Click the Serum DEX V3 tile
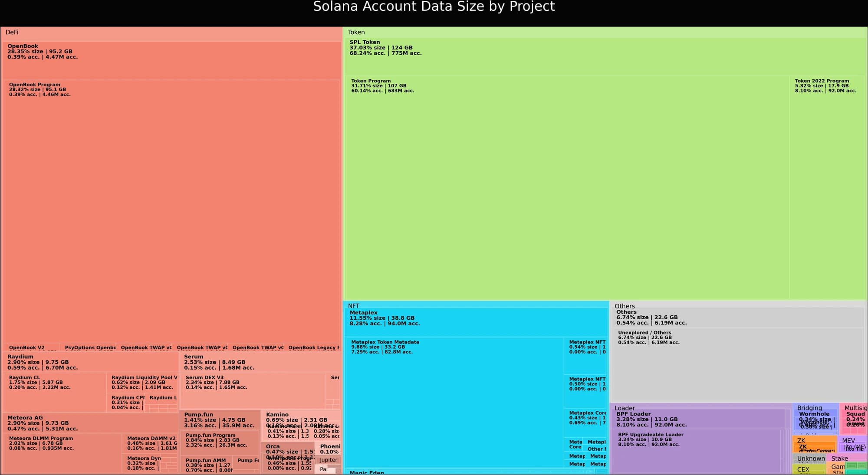This screenshot has height=475, width=868. (x=253, y=390)
